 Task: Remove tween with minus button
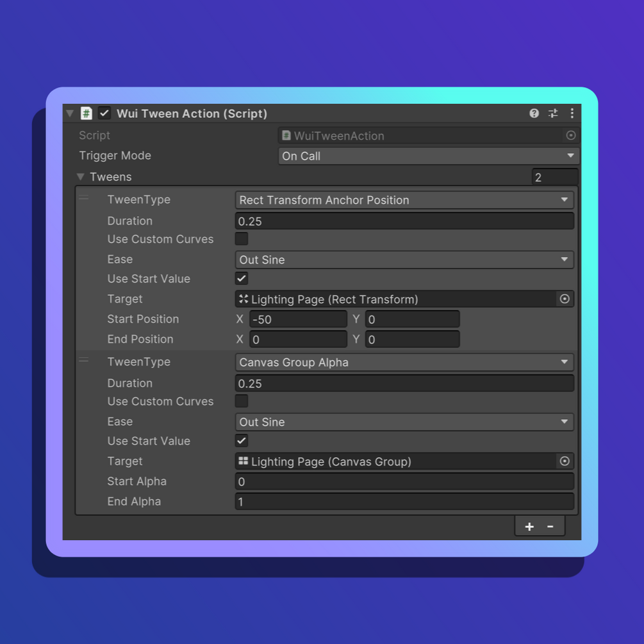(x=550, y=527)
